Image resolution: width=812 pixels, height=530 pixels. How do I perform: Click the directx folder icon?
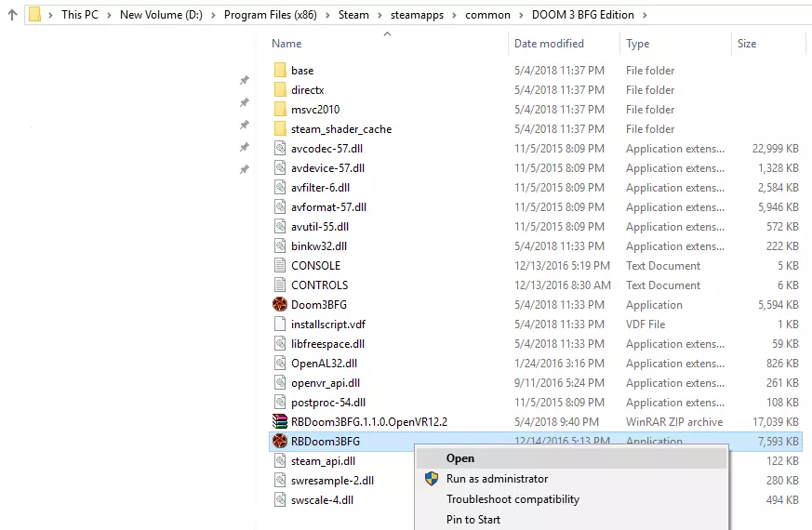pos(280,89)
